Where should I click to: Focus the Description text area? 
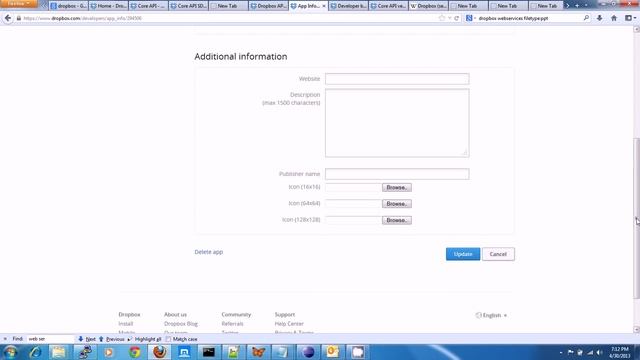coord(397,123)
